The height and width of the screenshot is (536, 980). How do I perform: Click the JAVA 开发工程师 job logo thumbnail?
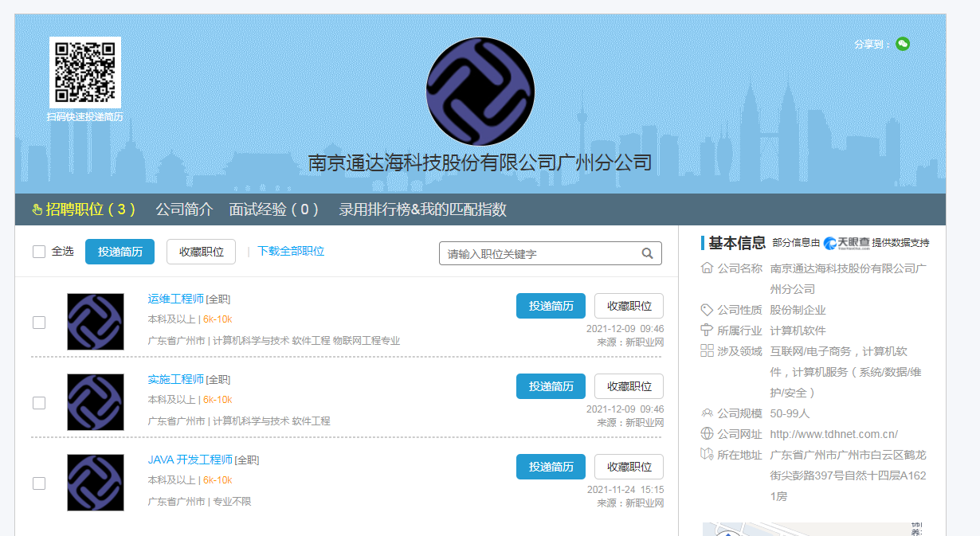pyautogui.click(x=96, y=483)
